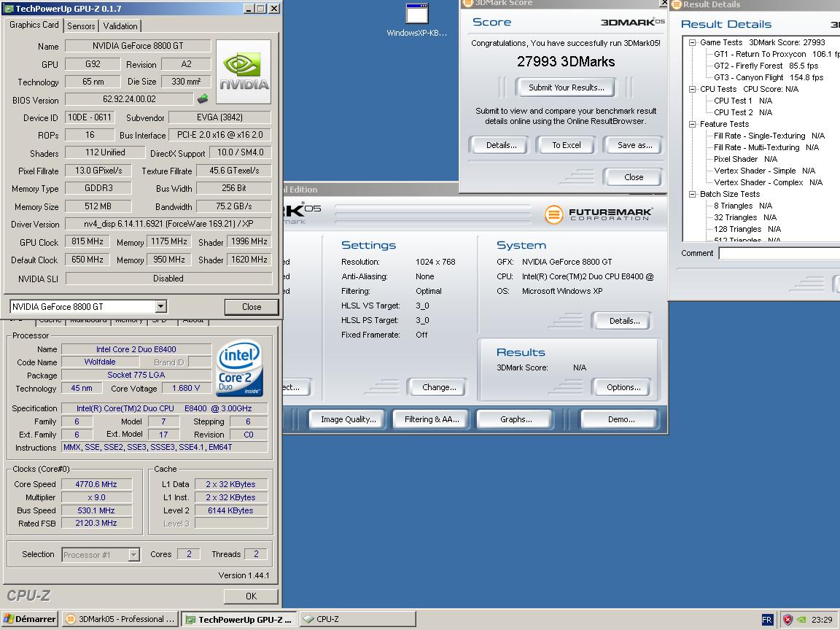Open the Sensors tab in GPU-Z
Screen dimensions: 840x630
pos(81,26)
